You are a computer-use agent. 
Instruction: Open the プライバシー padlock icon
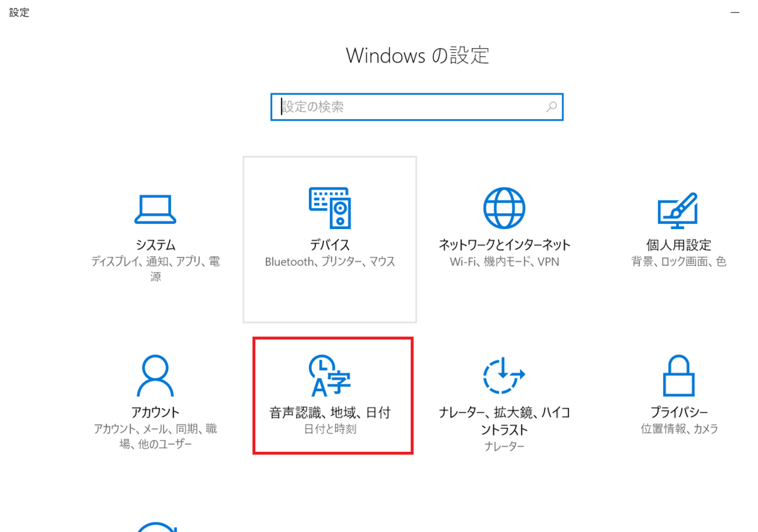click(x=679, y=375)
